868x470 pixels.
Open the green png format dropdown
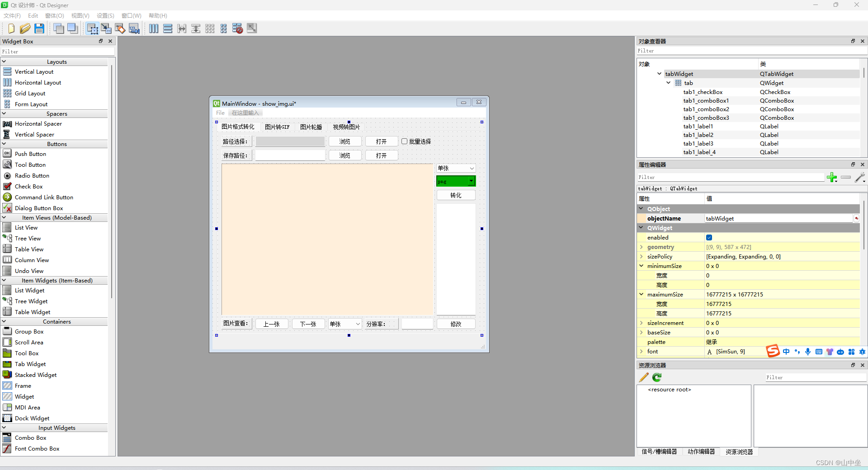[456, 181]
